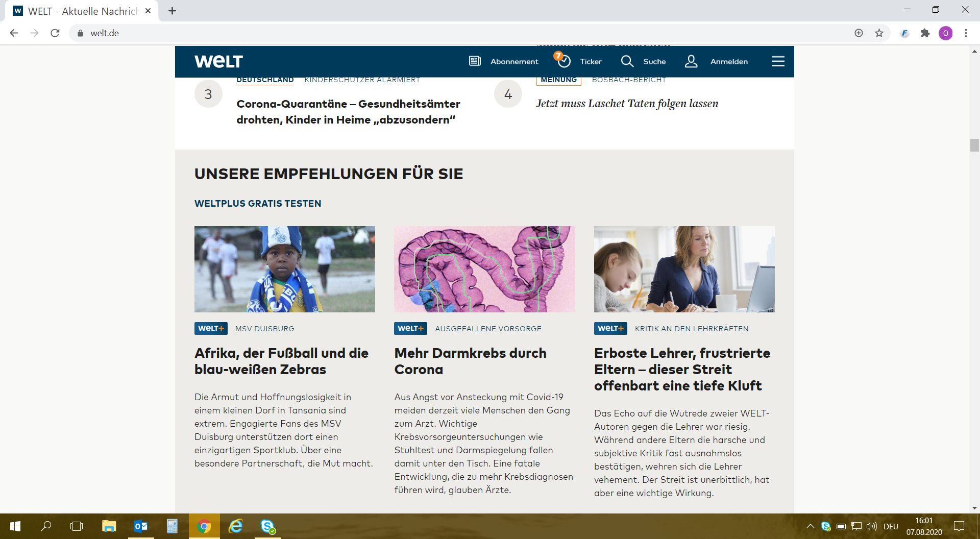Click the teacher and pupil photo thumbnail
This screenshot has width=980, height=539.
pyautogui.click(x=684, y=269)
